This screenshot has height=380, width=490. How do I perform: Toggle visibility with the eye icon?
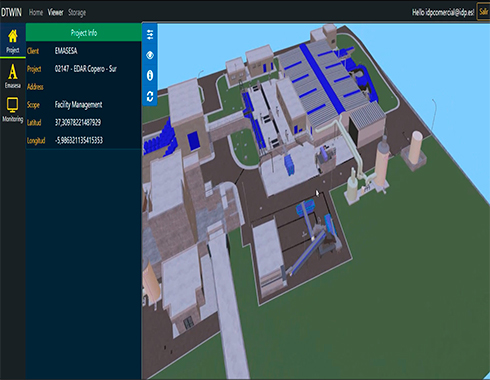pyautogui.click(x=150, y=55)
